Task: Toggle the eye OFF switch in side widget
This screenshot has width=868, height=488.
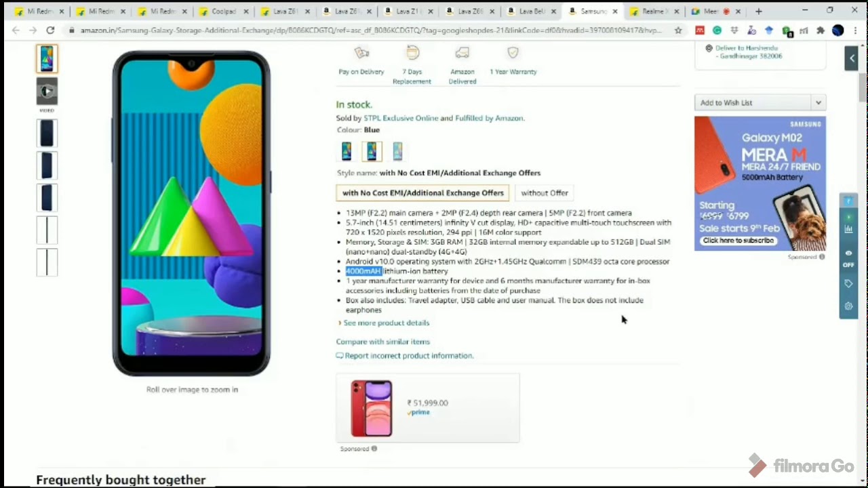Action: pos(848,258)
